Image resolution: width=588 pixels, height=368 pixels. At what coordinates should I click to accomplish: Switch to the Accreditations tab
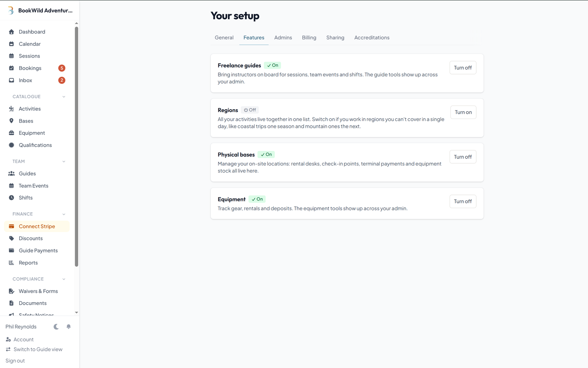(x=372, y=38)
